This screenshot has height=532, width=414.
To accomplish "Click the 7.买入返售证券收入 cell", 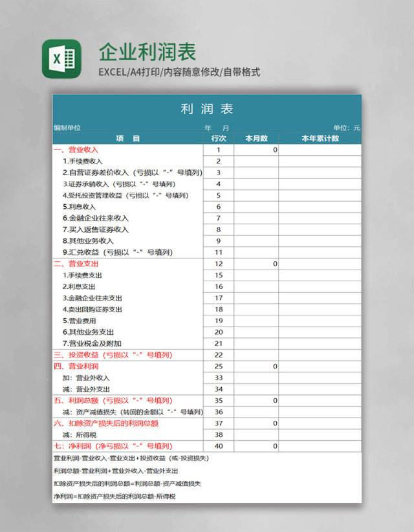I will point(128,229).
